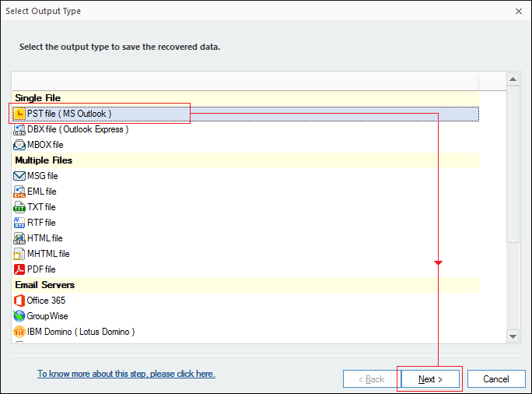Click the Back button
This screenshot has width=532, height=394.
[372, 379]
